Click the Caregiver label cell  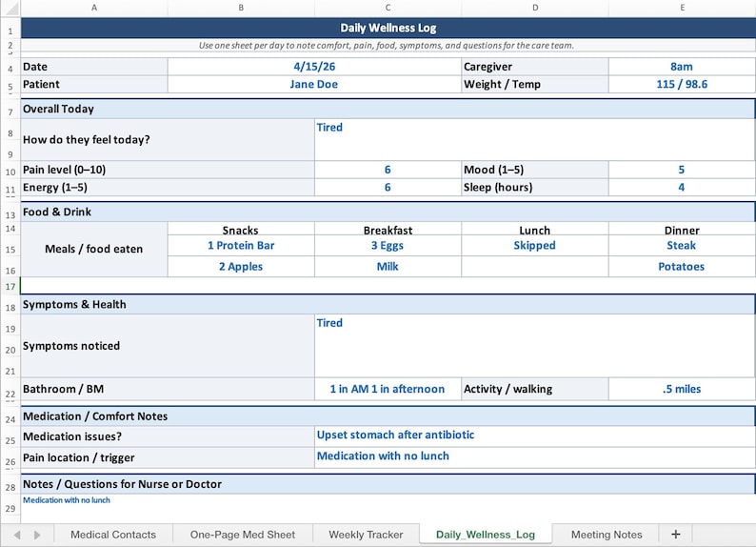coord(535,67)
